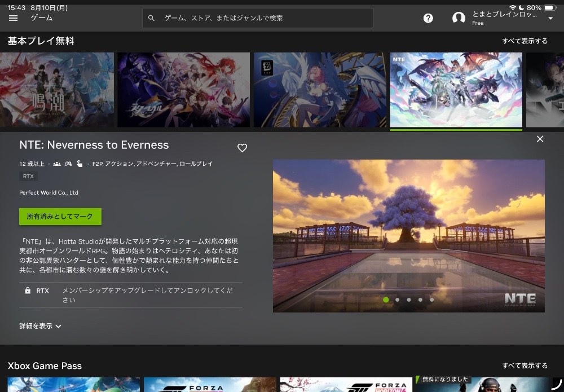Click the 12歳以上 age rating text
The width and height of the screenshot is (564, 392).
pyautogui.click(x=32, y=164)
